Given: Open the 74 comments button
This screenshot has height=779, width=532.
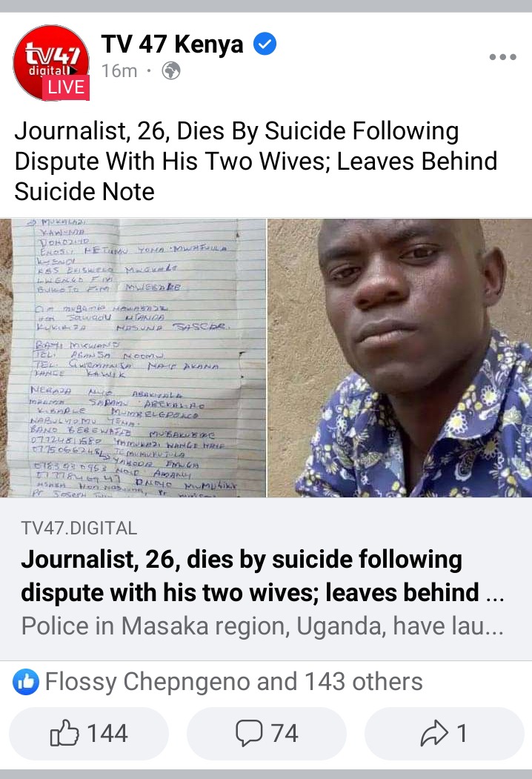Looking at the screenshot, I should 266,733.
